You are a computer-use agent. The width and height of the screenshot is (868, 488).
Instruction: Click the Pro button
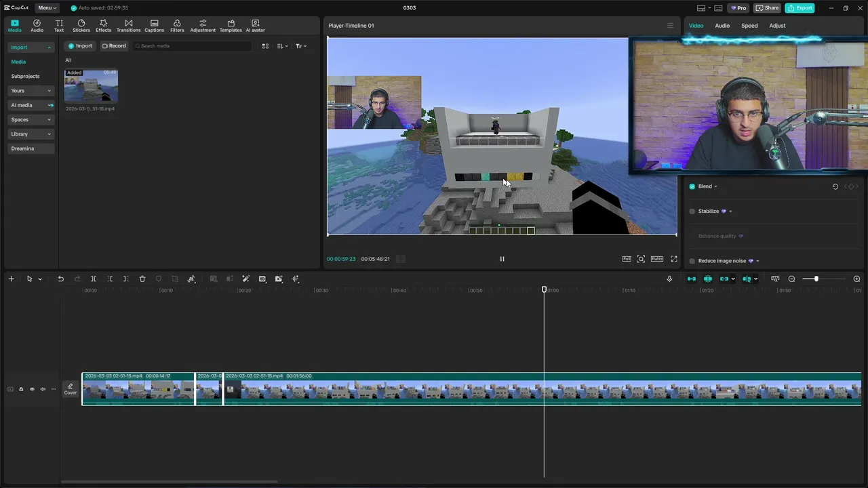point(738,8)
